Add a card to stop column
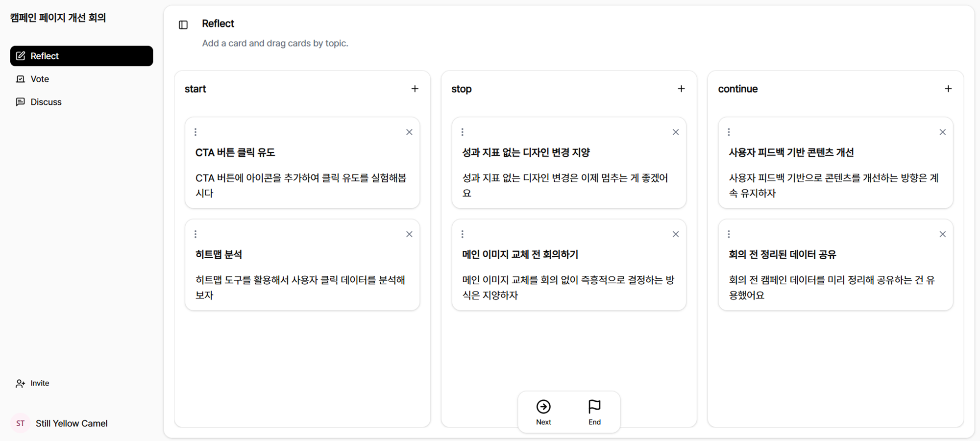The width and height of the screenshot is (980, 441). coord(681,89)
